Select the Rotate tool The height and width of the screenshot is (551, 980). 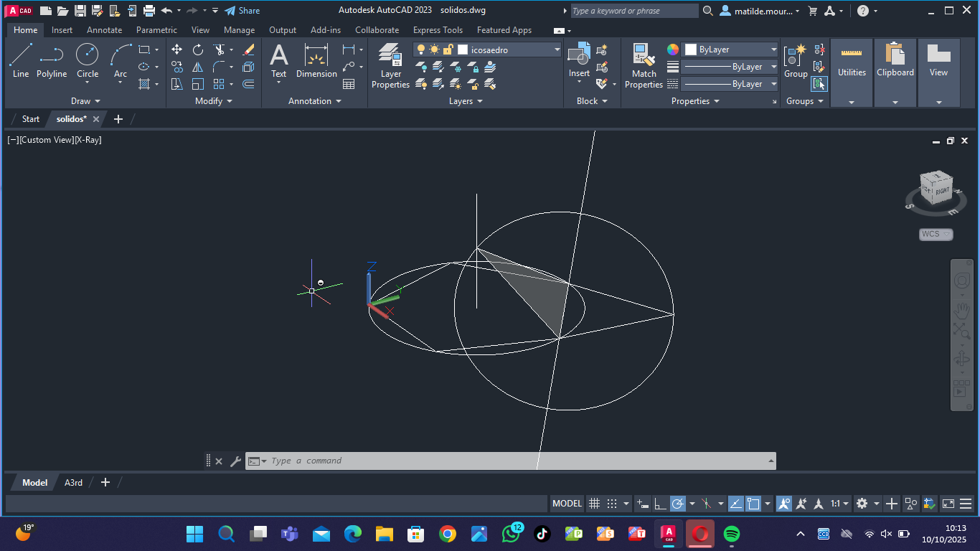click(198, 50)
